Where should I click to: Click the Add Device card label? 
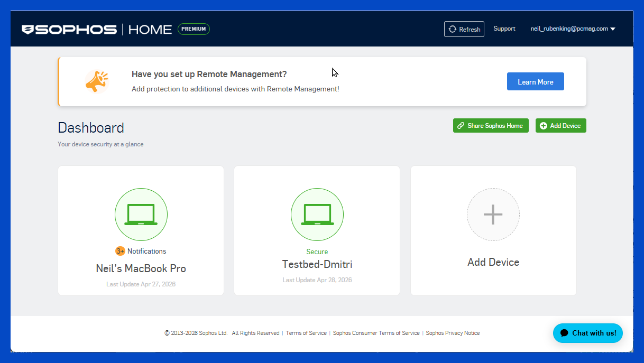tap(493, 262)
